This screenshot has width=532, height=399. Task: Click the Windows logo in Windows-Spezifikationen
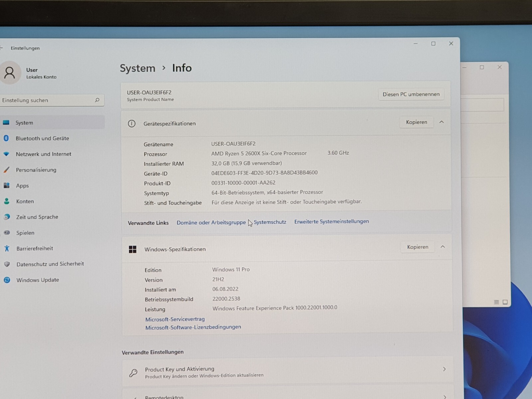133,249
